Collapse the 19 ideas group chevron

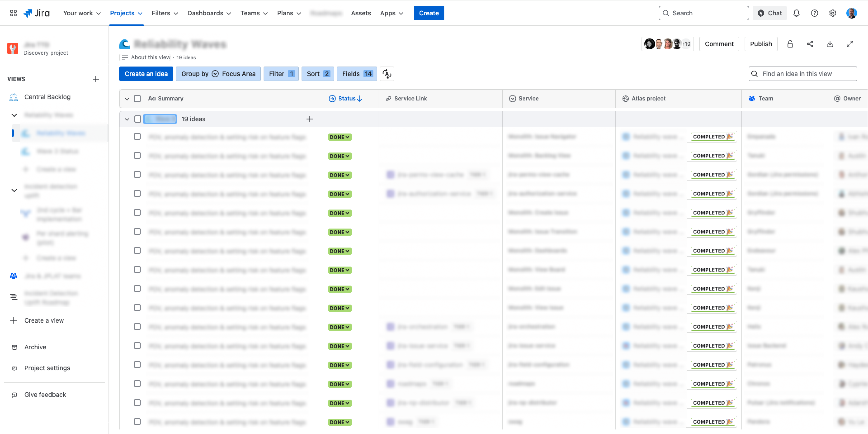click(x=127, y=119)
